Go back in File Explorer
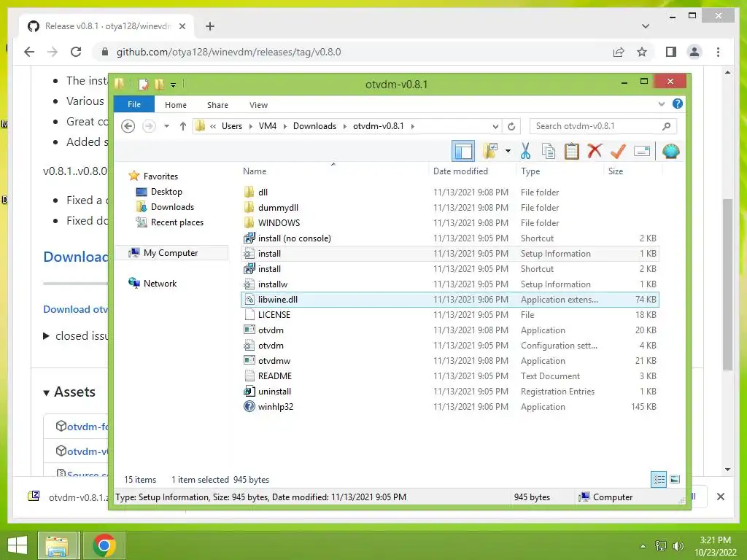This screenshot has width=747, height=560. point(128,126)
